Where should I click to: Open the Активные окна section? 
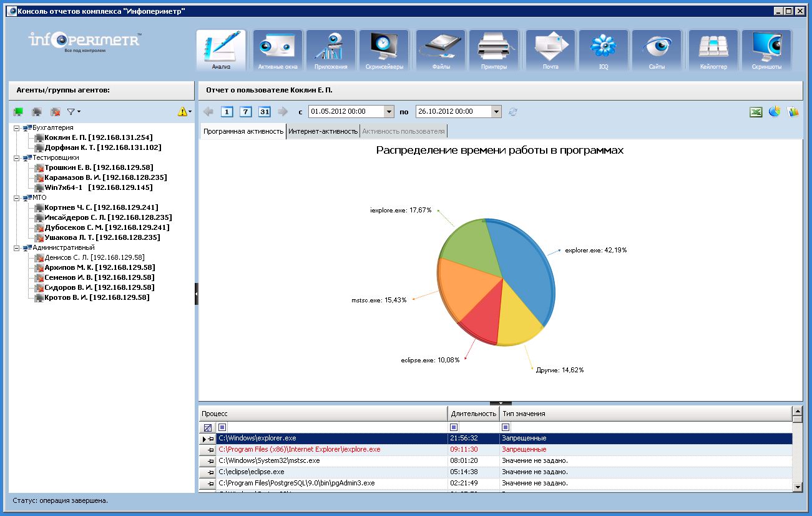(x=278, y=51)
